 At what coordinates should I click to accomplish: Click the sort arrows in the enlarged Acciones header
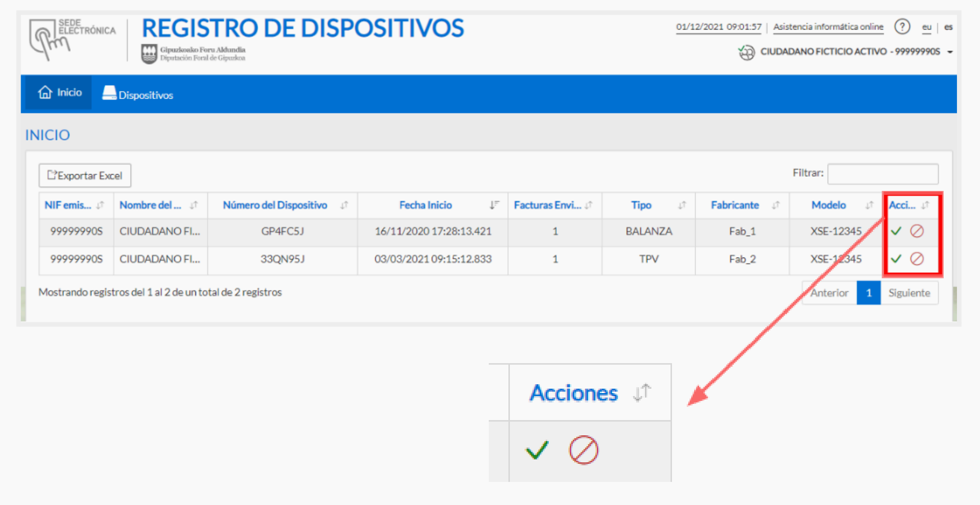point(642,393)
